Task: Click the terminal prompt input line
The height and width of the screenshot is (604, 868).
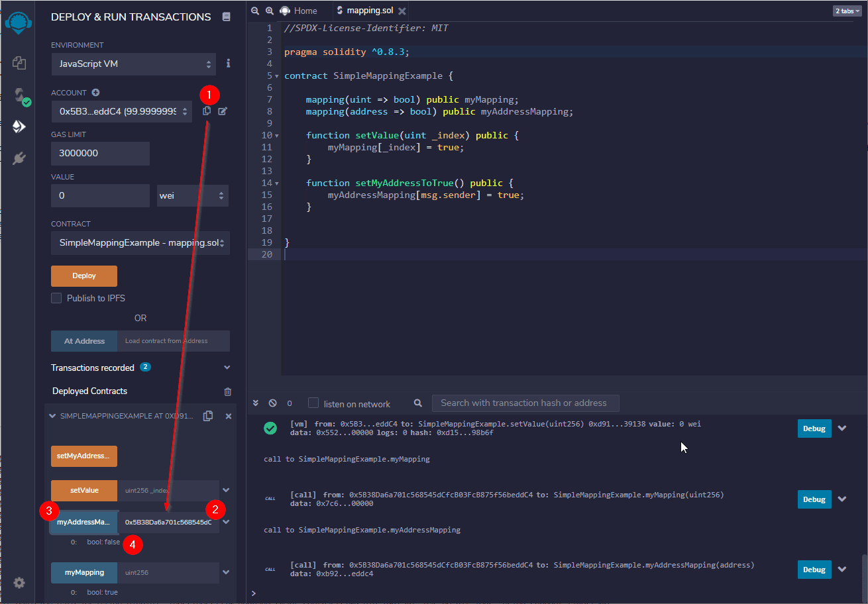Action: point(557,593)
